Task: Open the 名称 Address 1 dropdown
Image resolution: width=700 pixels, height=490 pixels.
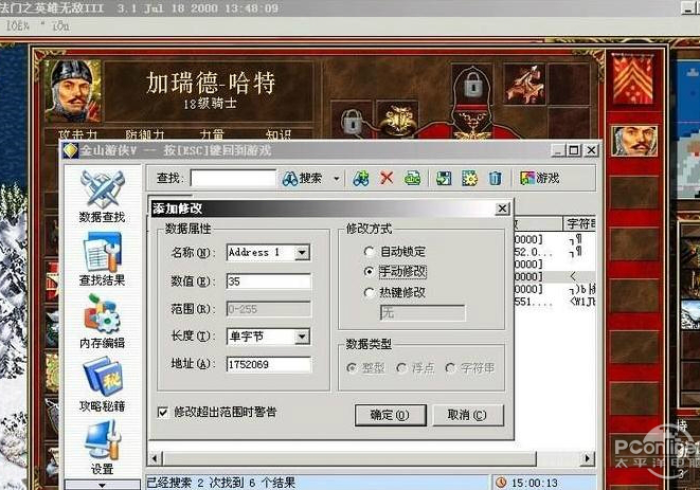Action: click(x=302, y=253)
